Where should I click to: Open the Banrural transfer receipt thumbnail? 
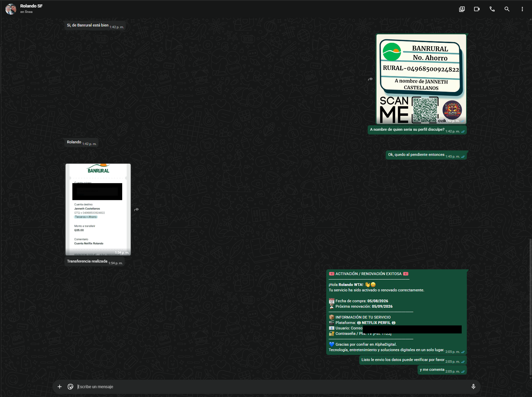click(x=98, y=210)
